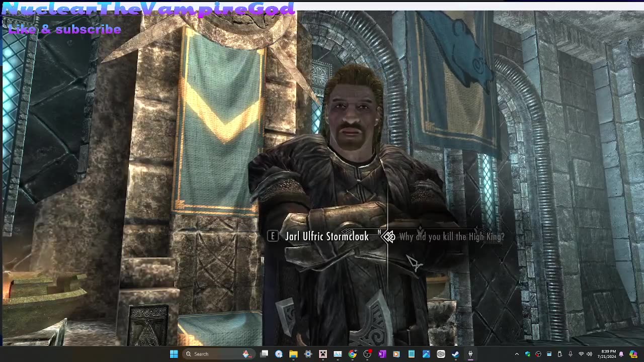This screenshot has height=362, width=644.
Task: Open Windows Security tray icon
Action: pos(528,354)
